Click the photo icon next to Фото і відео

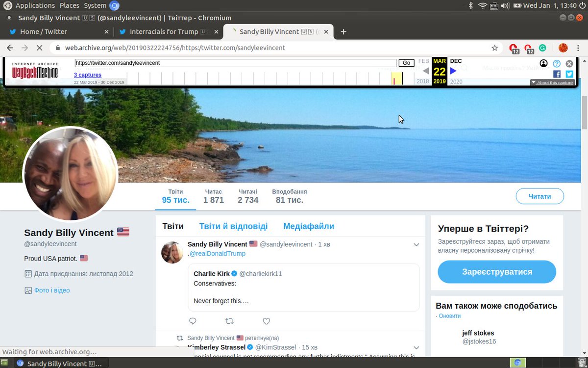click(28, 290)
